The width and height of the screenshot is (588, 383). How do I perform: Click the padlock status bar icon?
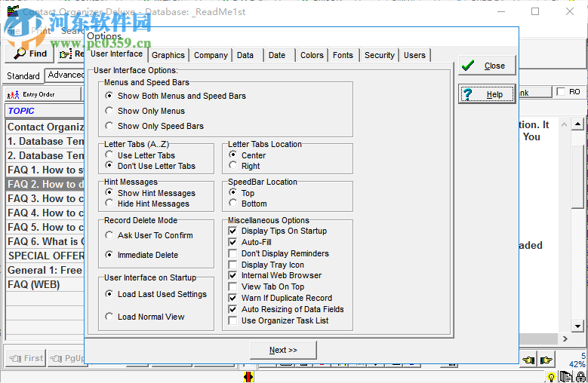(x=581, y=377)
